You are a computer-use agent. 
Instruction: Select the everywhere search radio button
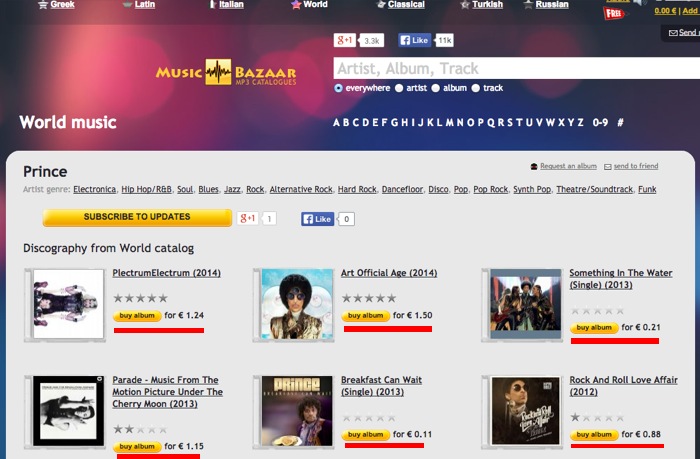tap(338, 88)
